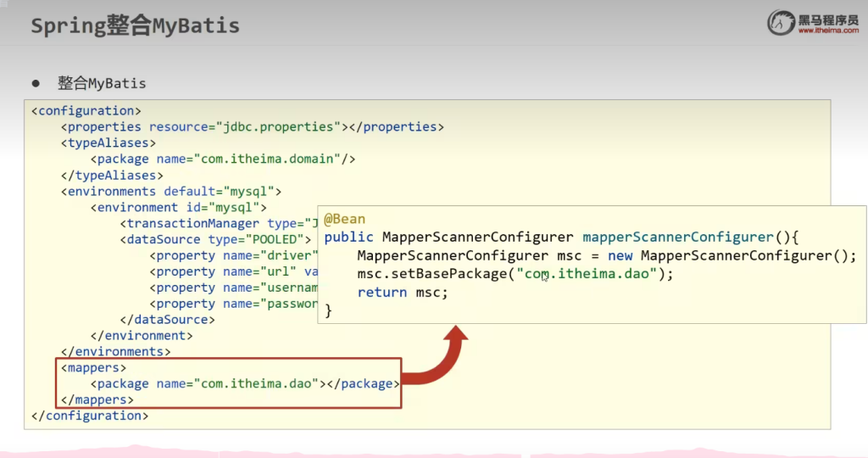Click the closing configuration tag
The image size is (868, 458).
pos(90,416)
